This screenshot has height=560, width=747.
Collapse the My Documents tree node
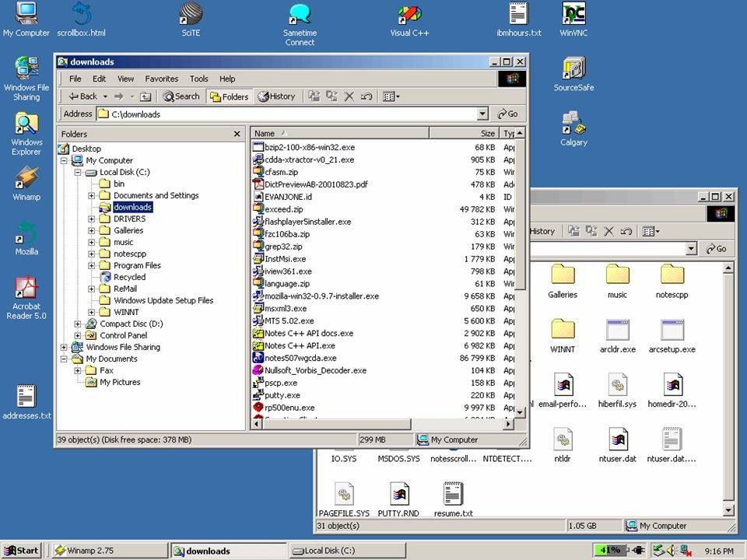point(63,359)
